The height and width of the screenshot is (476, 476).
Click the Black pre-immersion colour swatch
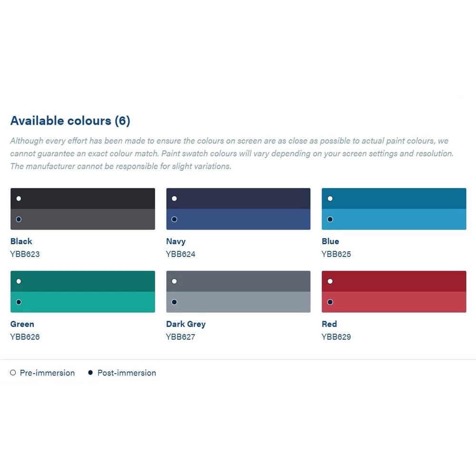[83, 198]
